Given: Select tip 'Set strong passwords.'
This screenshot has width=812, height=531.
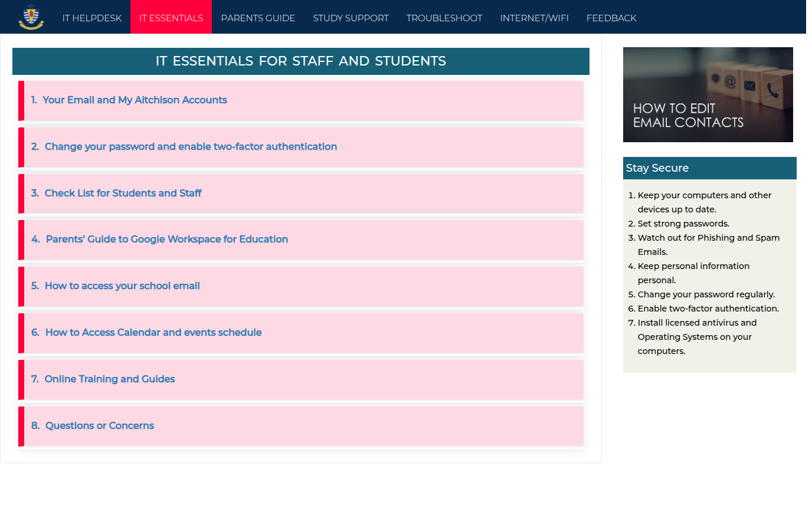Looking at the screenshot, I should 683,224.
